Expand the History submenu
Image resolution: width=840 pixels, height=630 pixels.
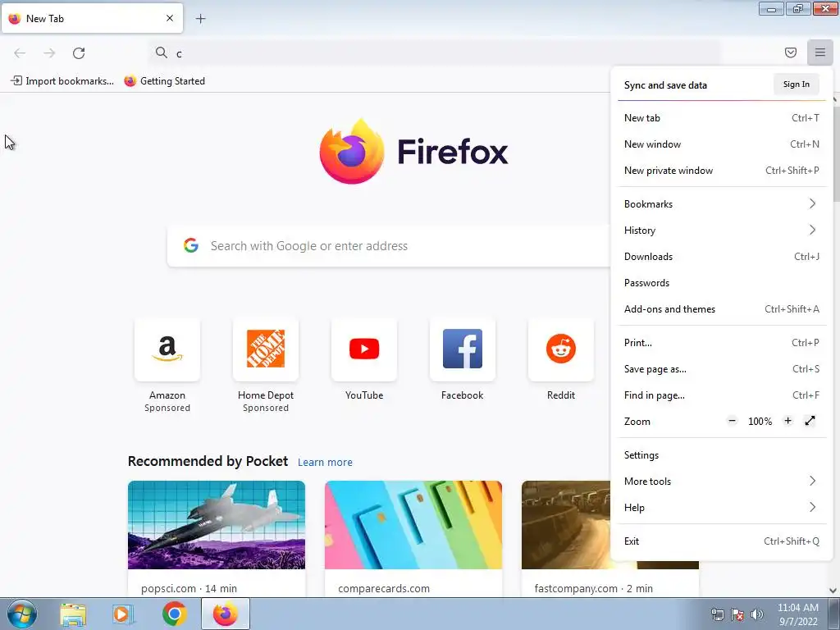click(x=721, y=231)
